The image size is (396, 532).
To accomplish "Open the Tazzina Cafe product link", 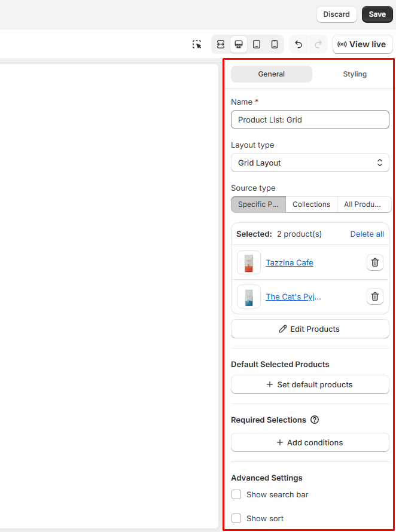I will (x=289, y=262).
